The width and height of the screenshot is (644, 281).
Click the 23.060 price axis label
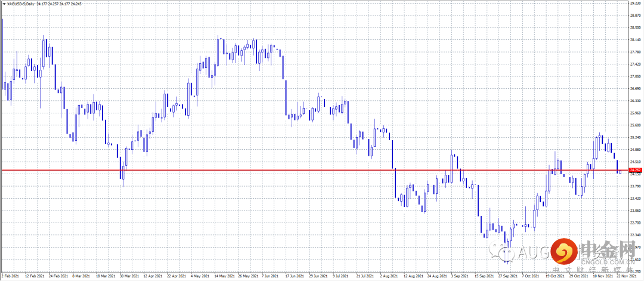click(x=637, y=211)
